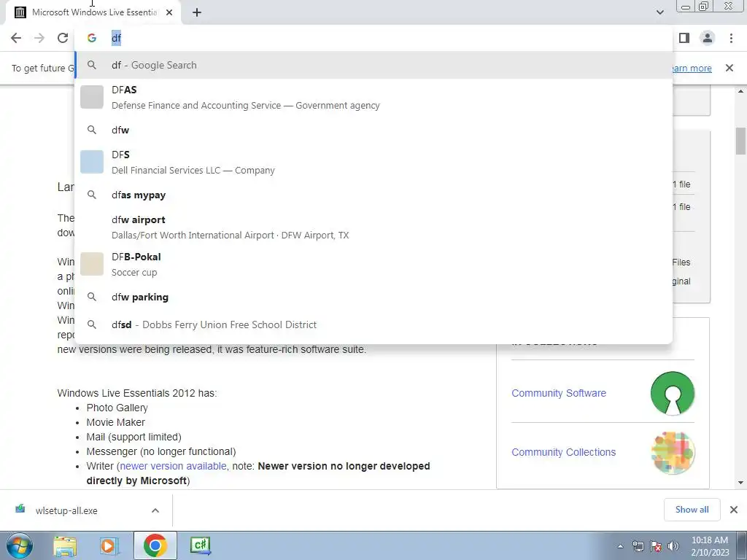Screen dimensions: 747x560
Task: Show hidden system tray icons
Action: (620, 547)
